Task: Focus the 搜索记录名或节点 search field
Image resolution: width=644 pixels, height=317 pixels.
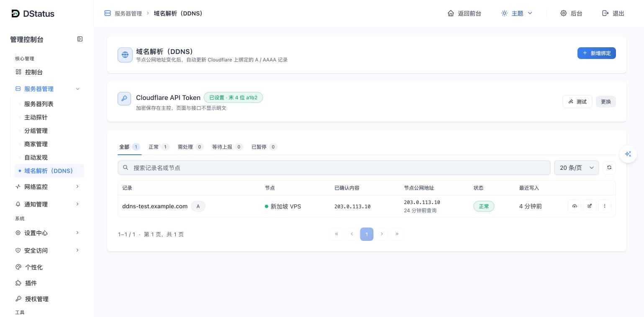Action: coord(334,168)
